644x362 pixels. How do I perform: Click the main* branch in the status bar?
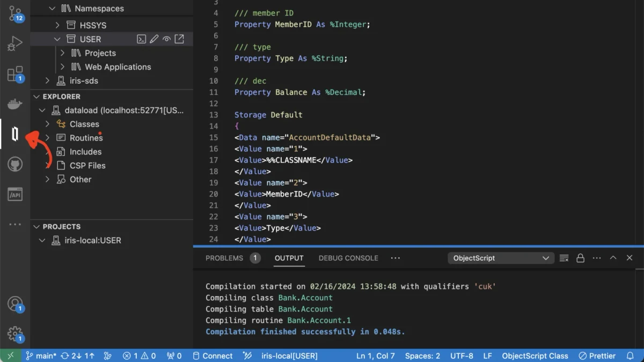41,356
